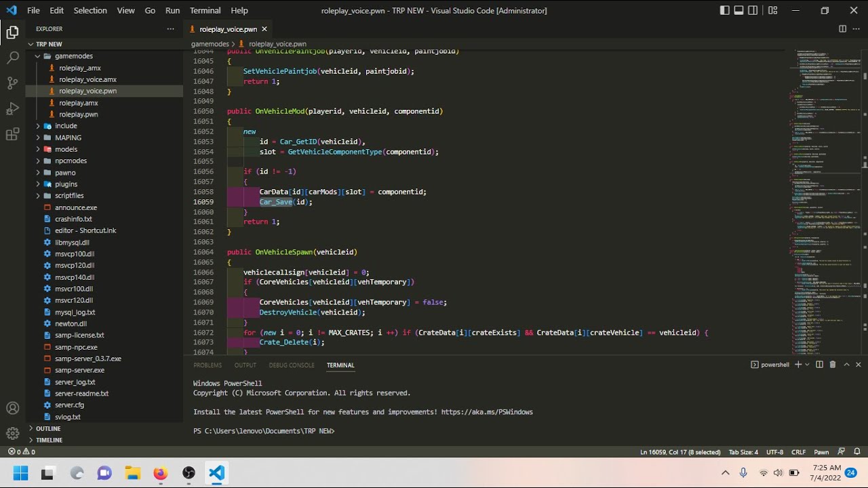Change end of line sequence CRLF
Screen dimensions: 868x488
pyautogui.click(x=798, y=451)
